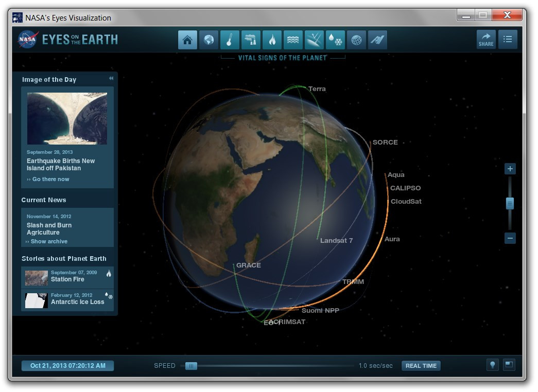Select the Aura satellite label
Viewport: 538px width, 392px height.
tap(392, 239)
